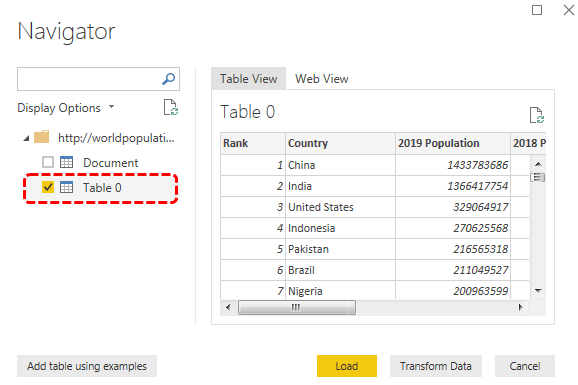Click the 200963599 population value

481,291
